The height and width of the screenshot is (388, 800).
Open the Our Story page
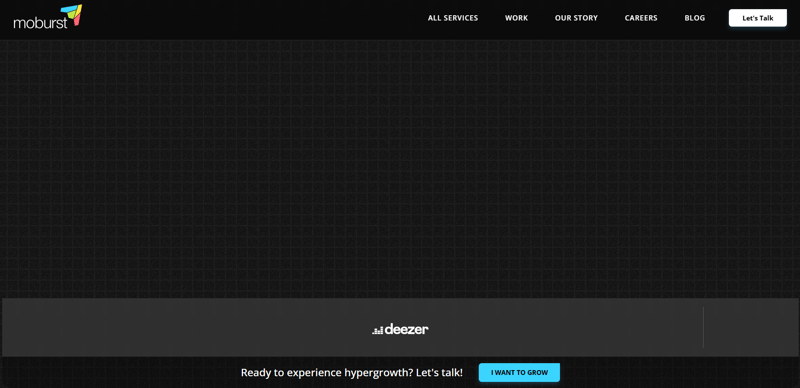[x=576, y=18]
